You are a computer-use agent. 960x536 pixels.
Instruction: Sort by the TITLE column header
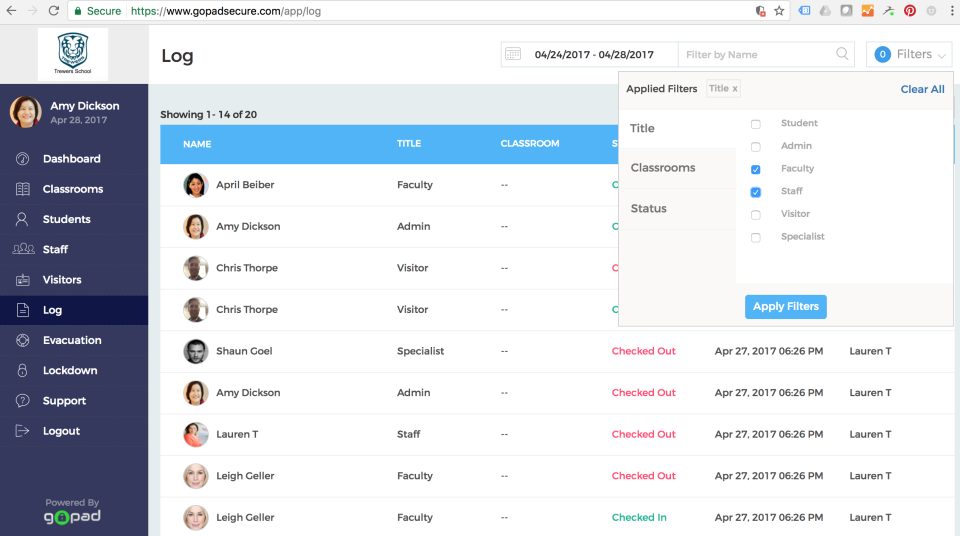(408, 143)
